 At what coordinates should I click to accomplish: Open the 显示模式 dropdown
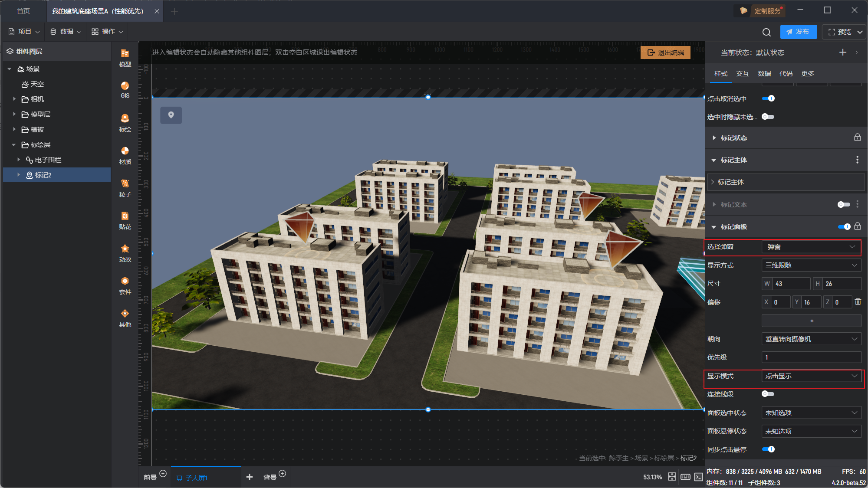(x=811, y=376)
